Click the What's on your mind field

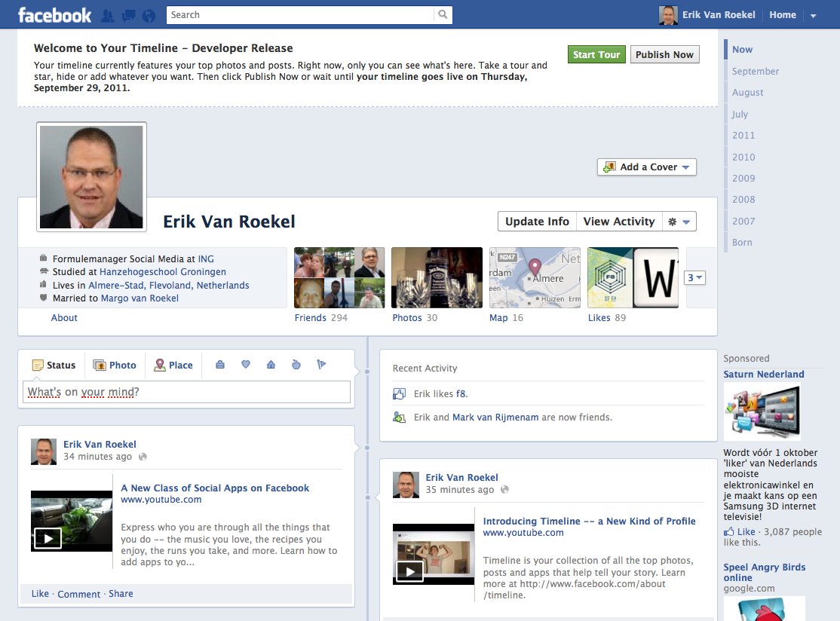[x=186, y=392]
